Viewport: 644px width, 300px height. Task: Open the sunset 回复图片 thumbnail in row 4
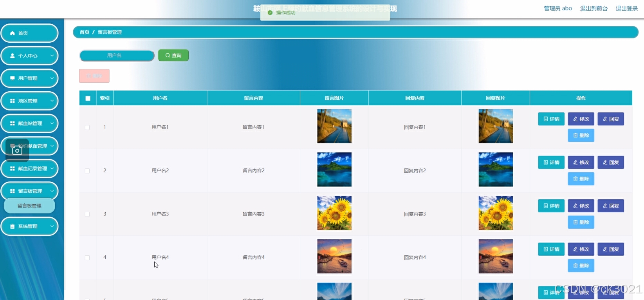[496, 257]
